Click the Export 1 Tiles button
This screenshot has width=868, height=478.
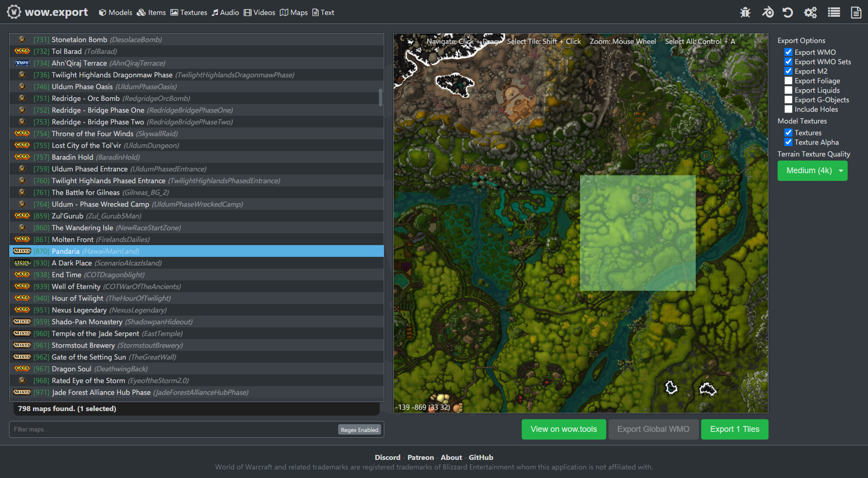734,429
